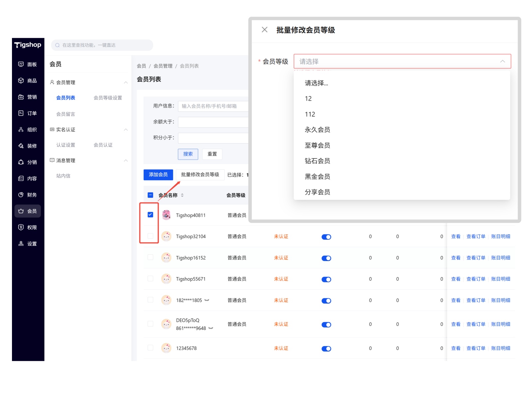Viewport: 532px width, 399px height.
Task: Sort by the 会员名称 column arrows
Action: (x=182, y=195)
